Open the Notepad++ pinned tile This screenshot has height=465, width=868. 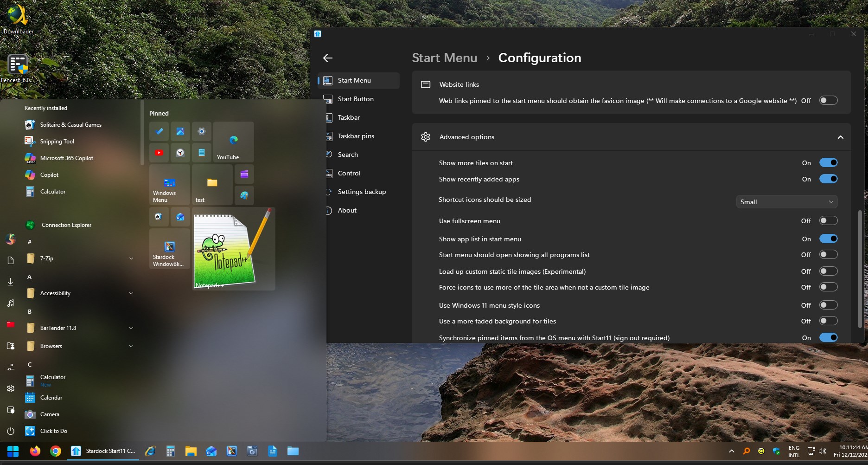click(234, 248)
